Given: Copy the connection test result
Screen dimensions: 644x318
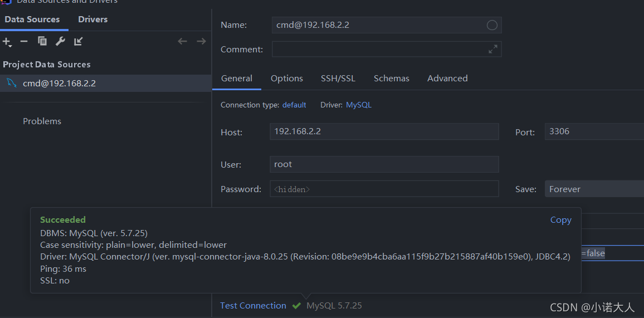Looking at the screenshot, I should pos(560,220).
